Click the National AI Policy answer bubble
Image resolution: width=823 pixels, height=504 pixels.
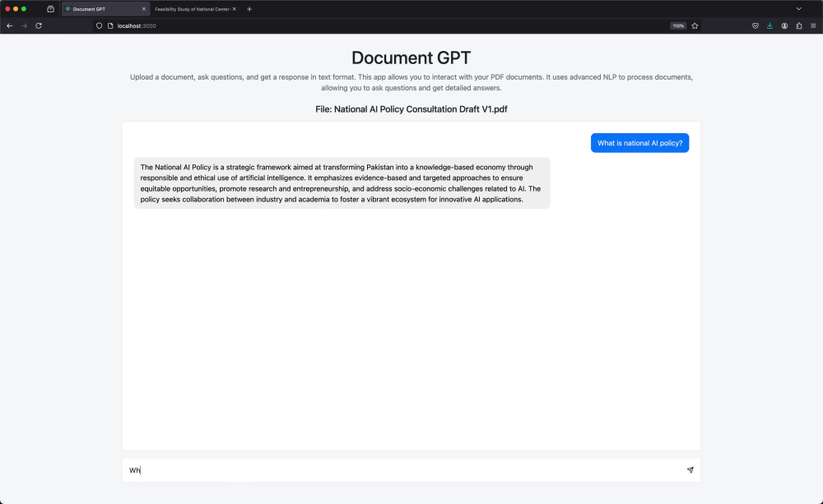tap(342, 183)
